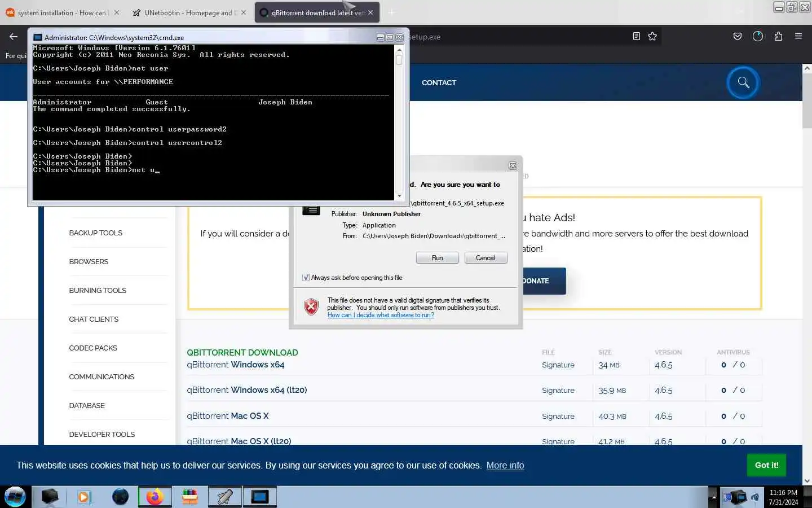
Task: Open Firefox hamburger application menu
Action: 798,36
